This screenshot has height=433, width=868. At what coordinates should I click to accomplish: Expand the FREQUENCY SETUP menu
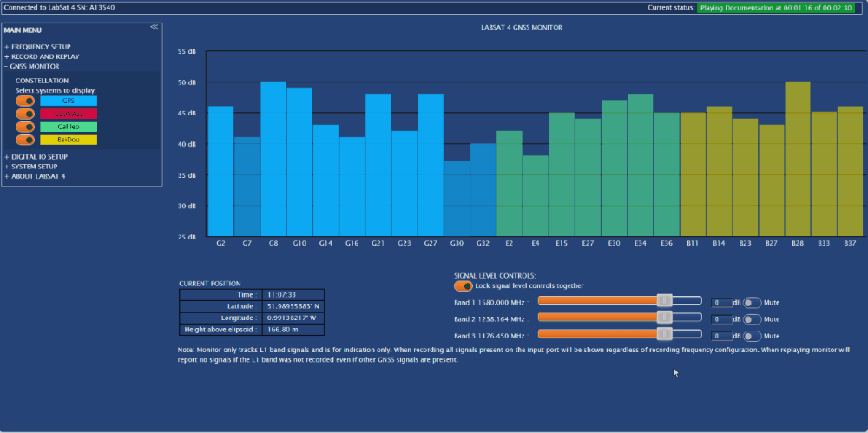[x=37, y=47]
